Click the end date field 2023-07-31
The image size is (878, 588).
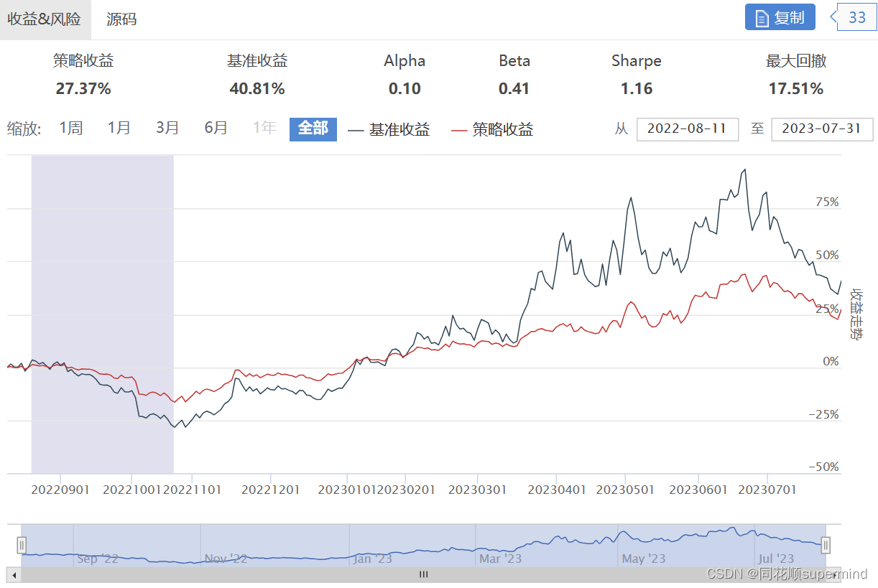tap(822, 129)
